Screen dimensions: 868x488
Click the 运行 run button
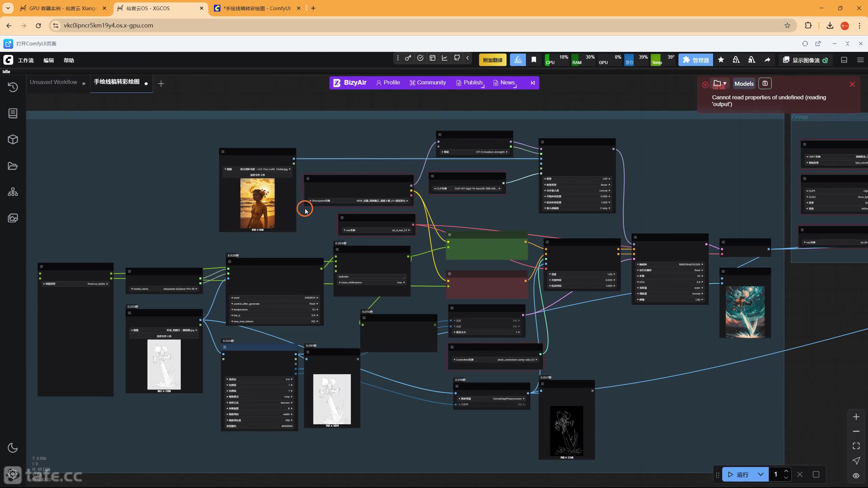pos(738,474)
